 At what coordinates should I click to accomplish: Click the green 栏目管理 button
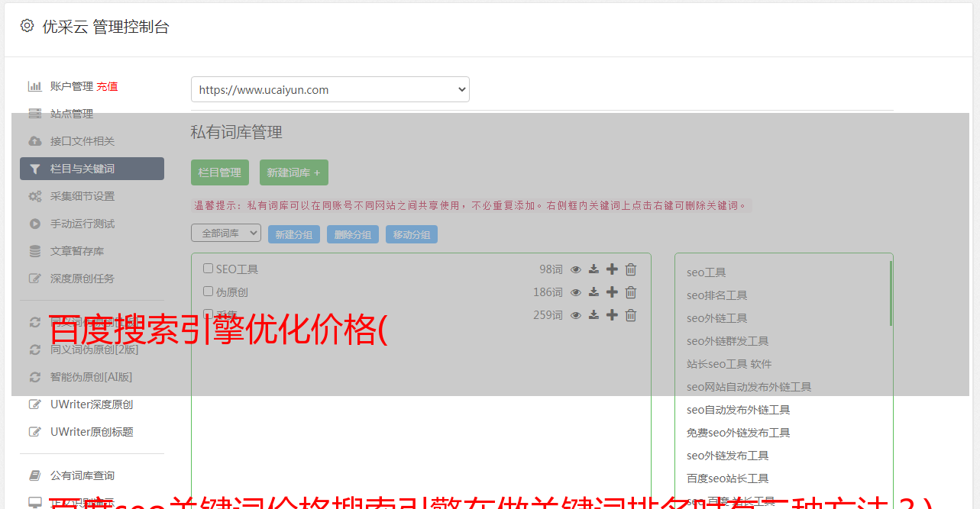click(x=220, y=172)
